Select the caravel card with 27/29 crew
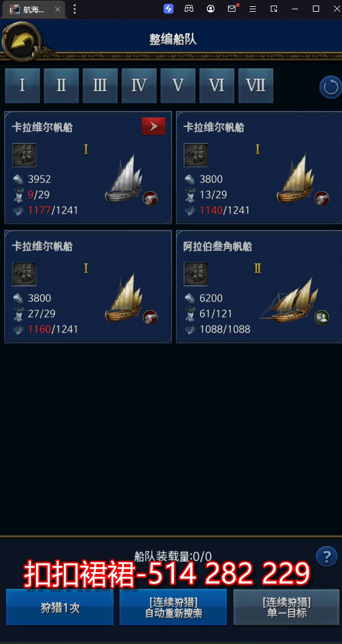The image size is (342, 644). pyautogui.click(x=88, y=287)
